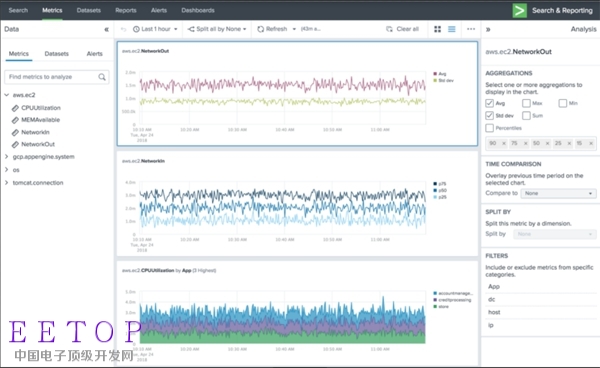Open the Compare to None dropdown
600x368 pixels.
(x=558, y=194)
